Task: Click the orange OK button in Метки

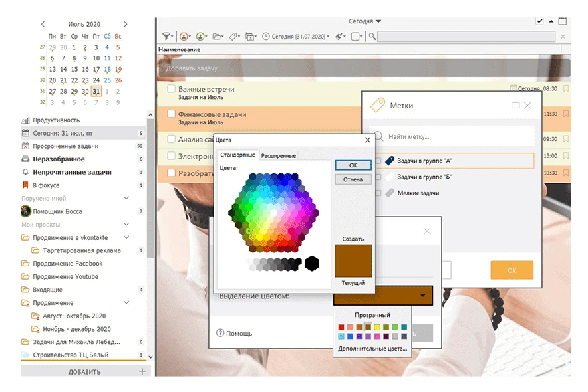Action: (512, 270)
